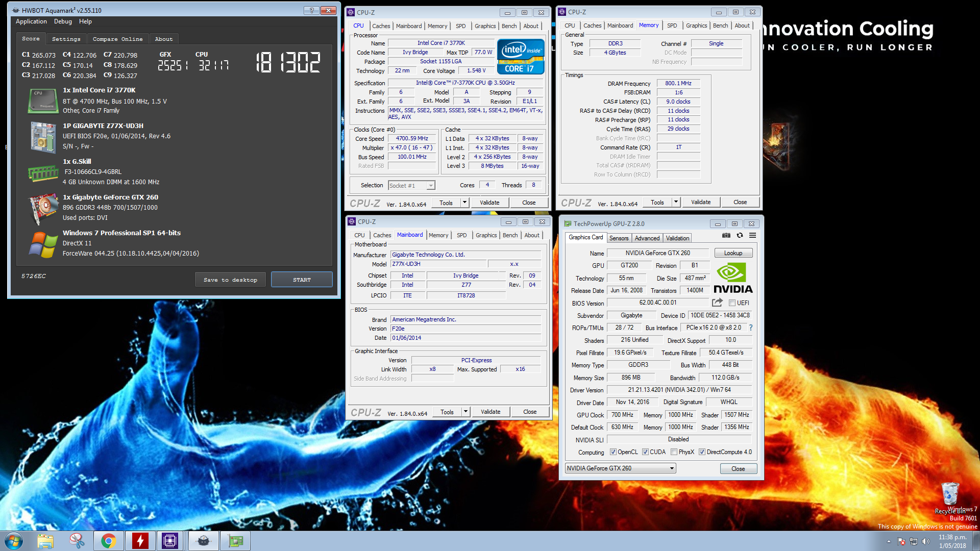Screen dimensions: 980x551
Task: Open the Snipping Tool from the taskbar
Action: point(77,541)
